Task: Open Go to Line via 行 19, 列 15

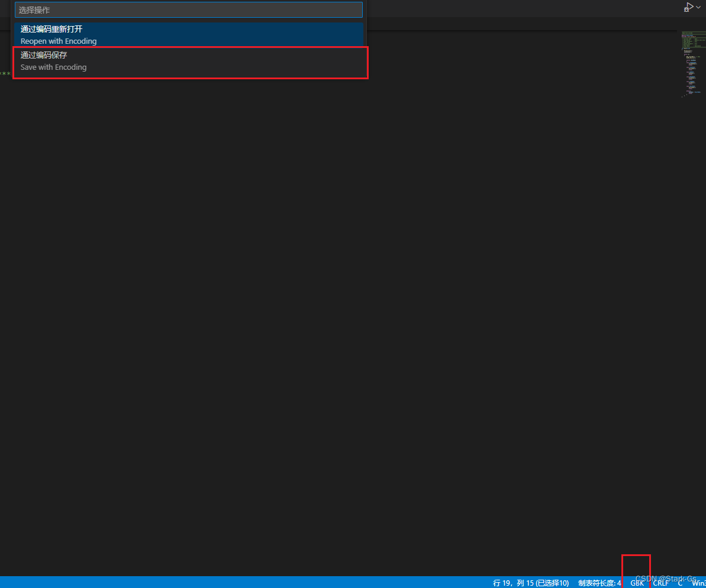Action: pos(530,583)
